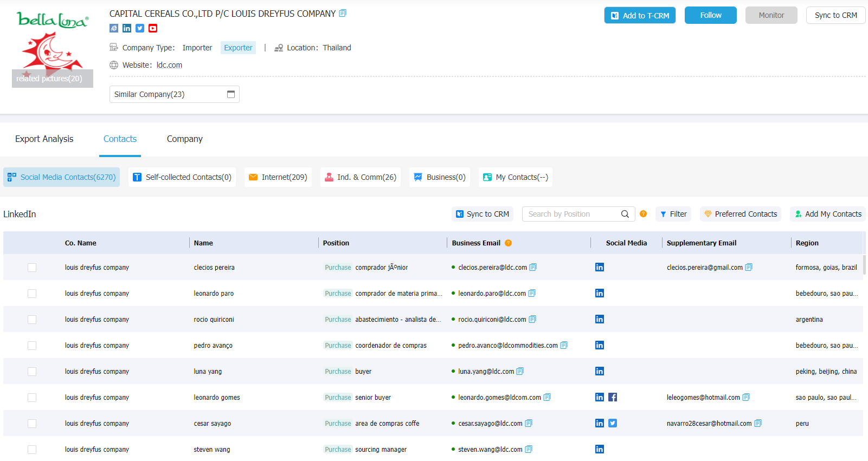Open the company's Twitter page icon in the header
Screen dimensions: 868x461
point(140,28)
